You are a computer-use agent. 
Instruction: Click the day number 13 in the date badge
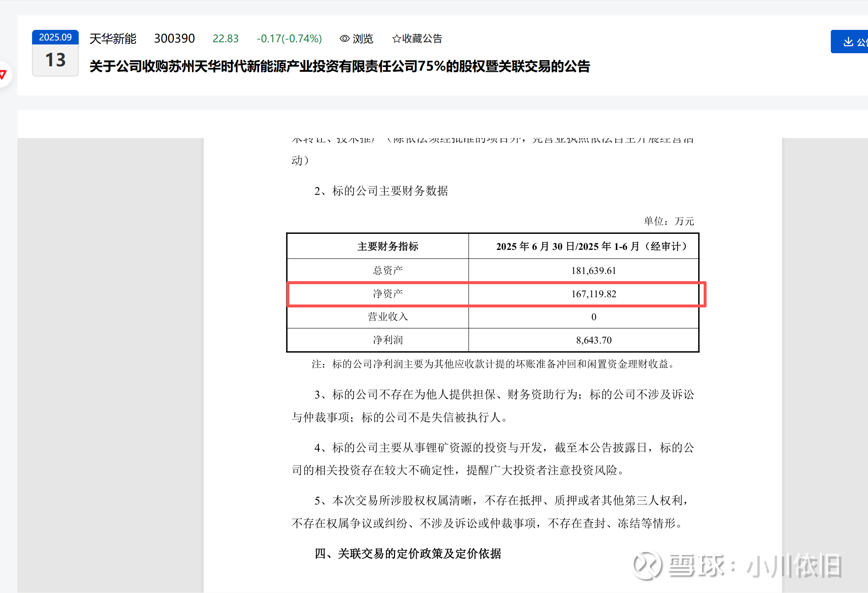(55, 60)
